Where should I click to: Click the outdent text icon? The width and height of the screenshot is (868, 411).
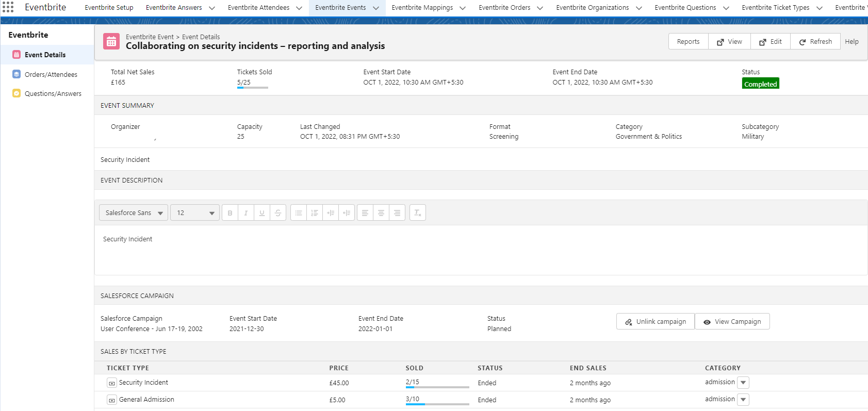pos(347,212)
